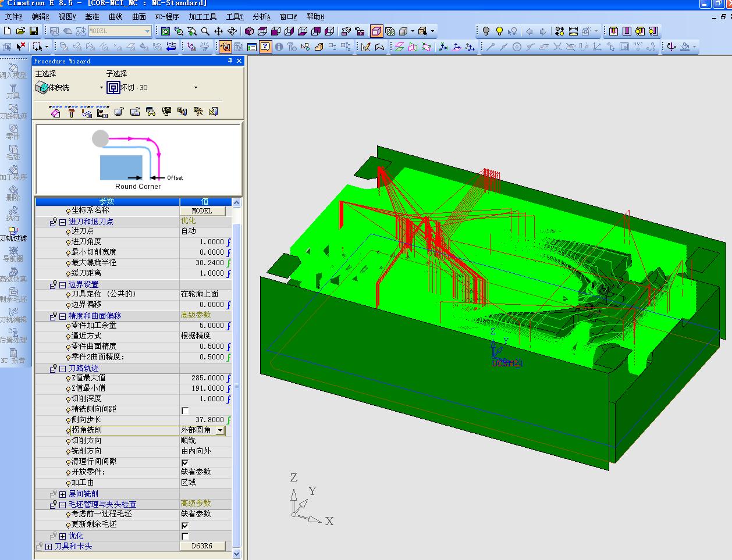This screenshot has height=560, width=732.
Task: Click the D63R6 tool button
Action: point(202,547)
